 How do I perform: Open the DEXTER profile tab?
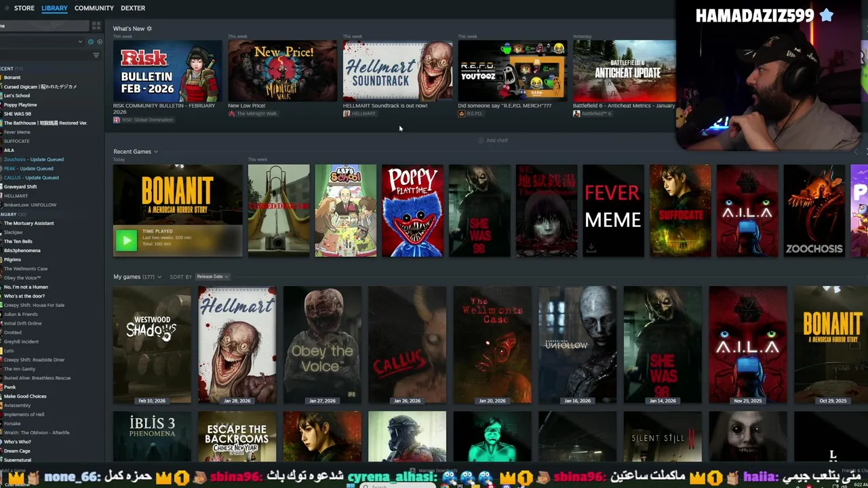[x=133, y=8]
